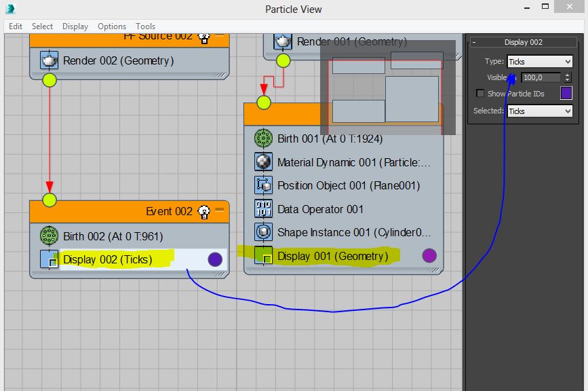
Task: Open the Edit menu
Action: tap(16, 26)
